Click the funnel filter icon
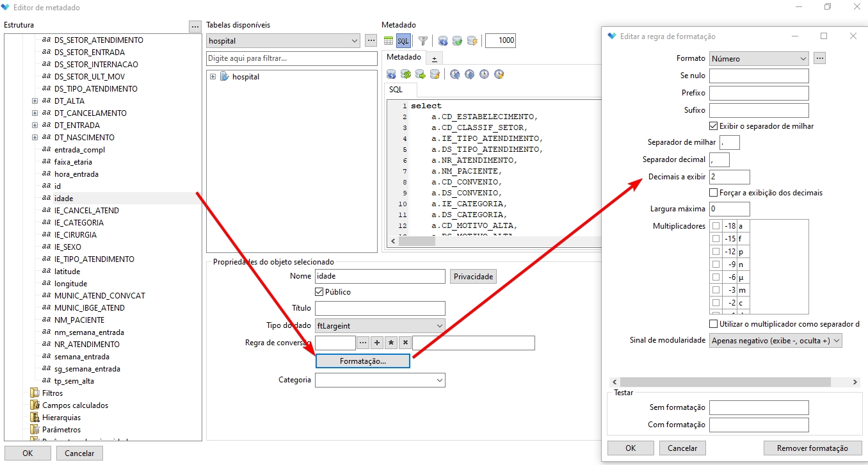This screenshot has width=868, height=465. click(422, 41)
